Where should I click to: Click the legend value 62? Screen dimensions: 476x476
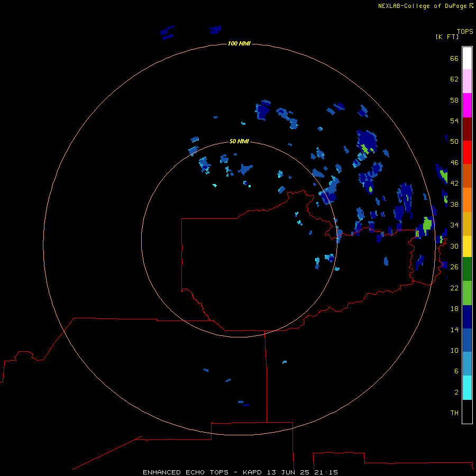(454, 79)
